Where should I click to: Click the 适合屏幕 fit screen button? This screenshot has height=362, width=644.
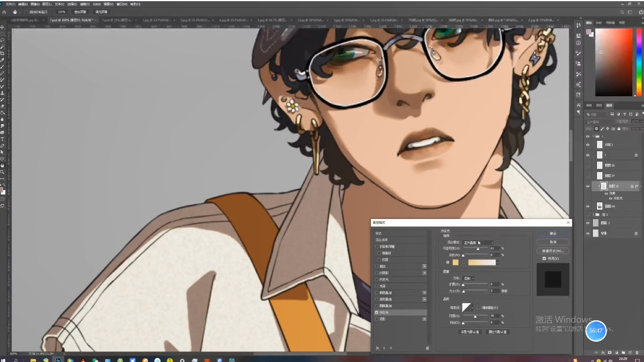[x=80, y=12]
